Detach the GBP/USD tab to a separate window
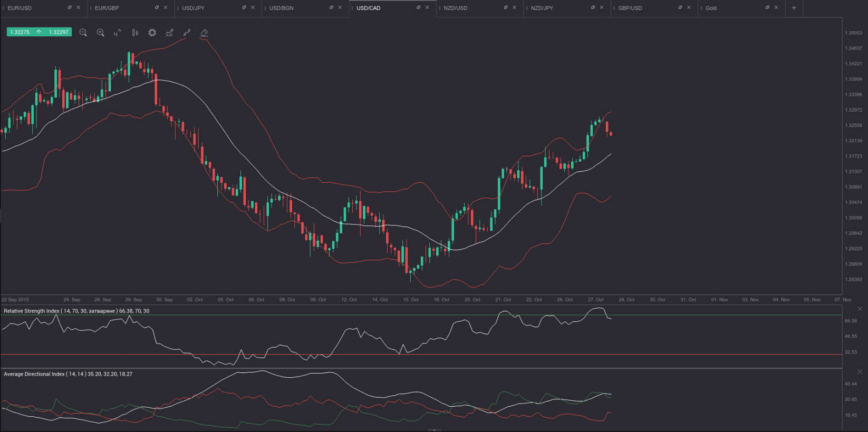The width and height of the screenshot is (868, 432). pos(680,7)
